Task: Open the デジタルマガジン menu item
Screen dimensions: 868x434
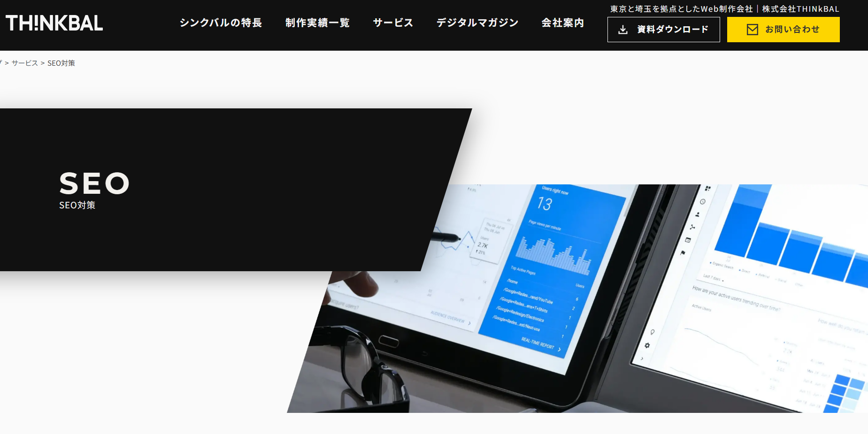Action: (477, 23)
